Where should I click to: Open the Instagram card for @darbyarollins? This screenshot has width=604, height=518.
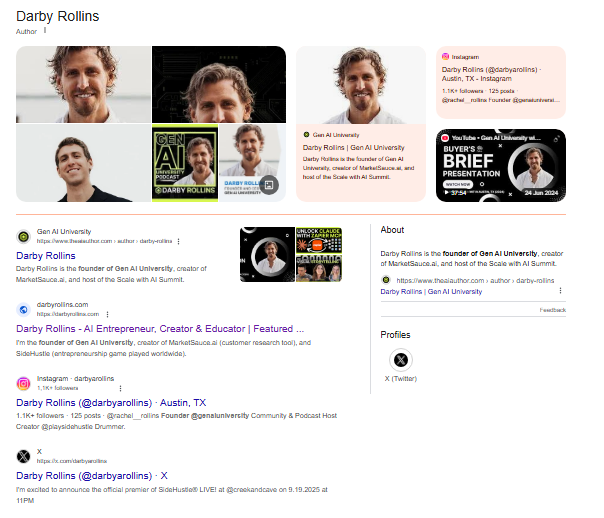coord(501,82)
